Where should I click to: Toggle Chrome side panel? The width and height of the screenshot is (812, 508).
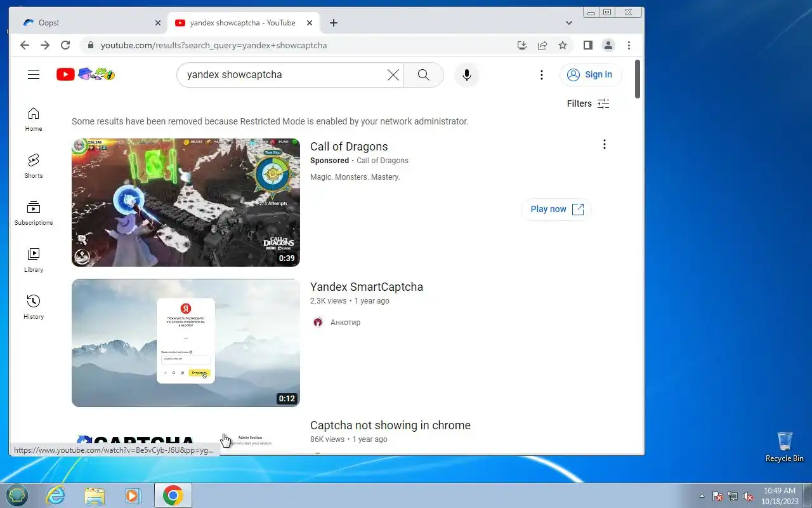point(588,45)
